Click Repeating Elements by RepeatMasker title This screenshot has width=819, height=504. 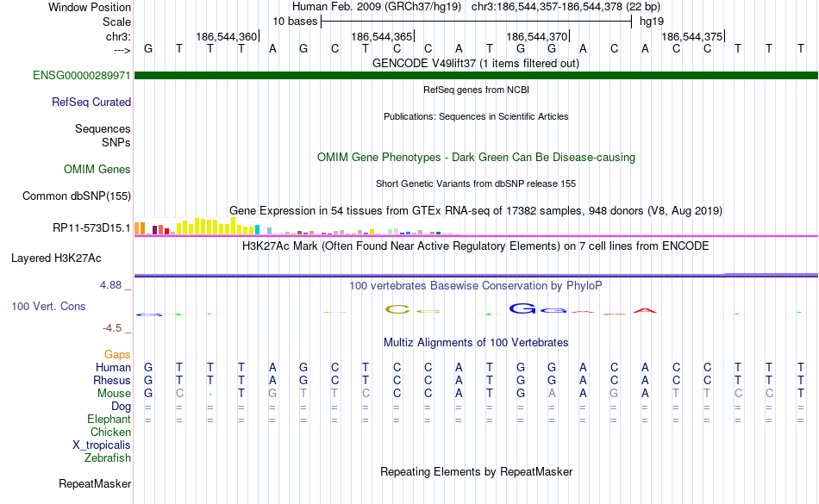pyautogui.click(x=476, y=471)
